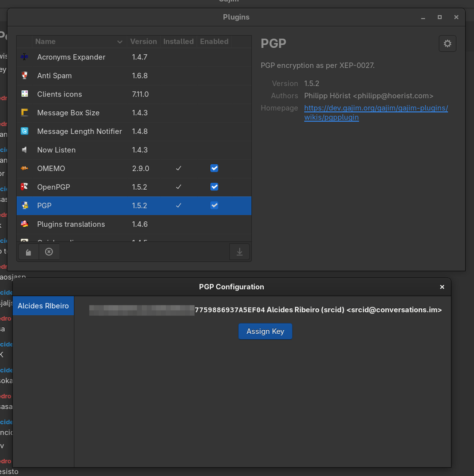474x476 pixels.
Task: Disable the OpenPGP plugin checkbox
Action: pyautogui.click(x=214, y=187)
